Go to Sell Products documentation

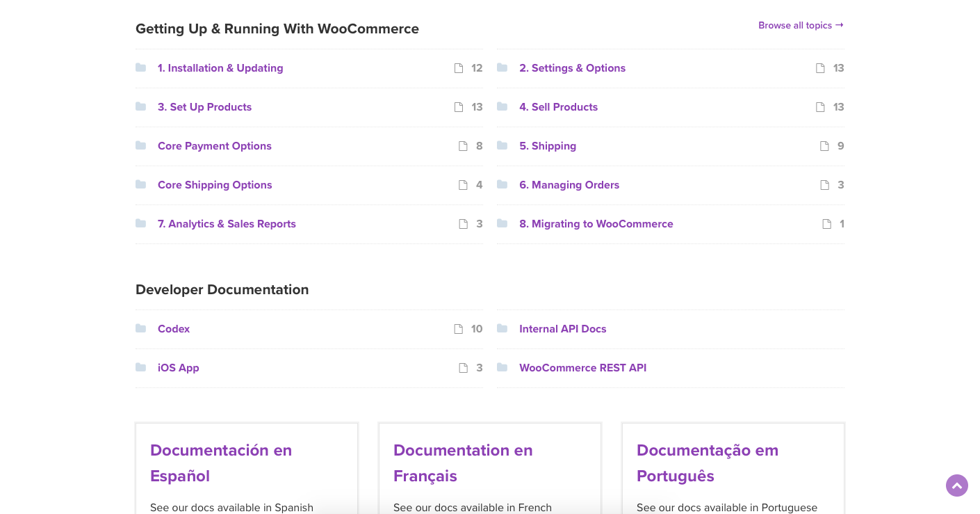pyautogui.click(x=558, y=107)
